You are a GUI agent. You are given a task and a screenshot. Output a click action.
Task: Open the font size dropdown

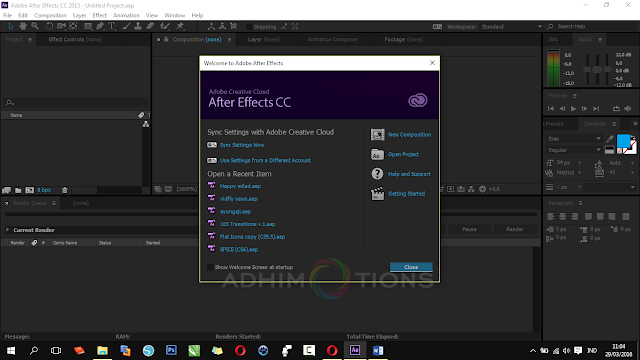(579, 163)
